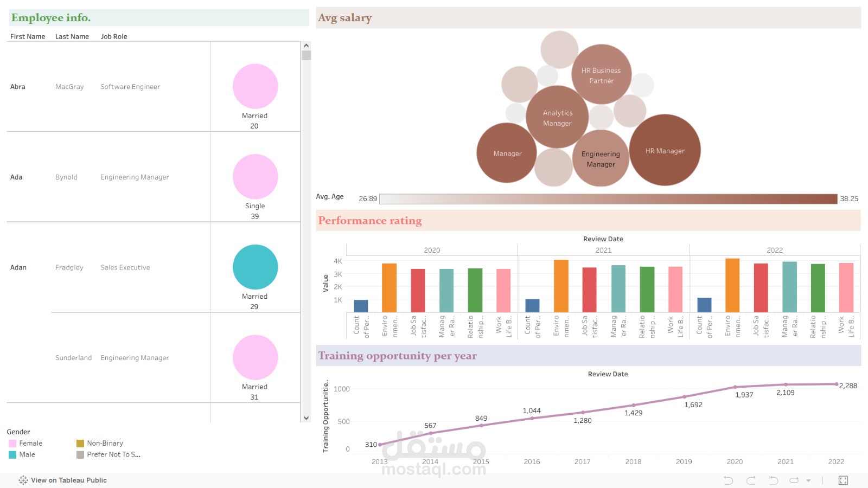Click the Tableau logo icon
Viewport: 868px width, 488px height.
point(23,480)
